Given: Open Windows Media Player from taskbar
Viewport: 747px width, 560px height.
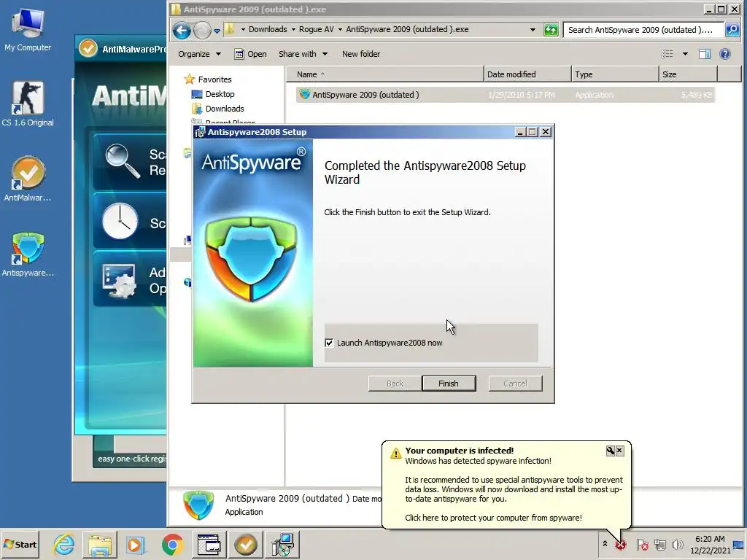Looking at the screenshot, I should [x=135, y=544].
